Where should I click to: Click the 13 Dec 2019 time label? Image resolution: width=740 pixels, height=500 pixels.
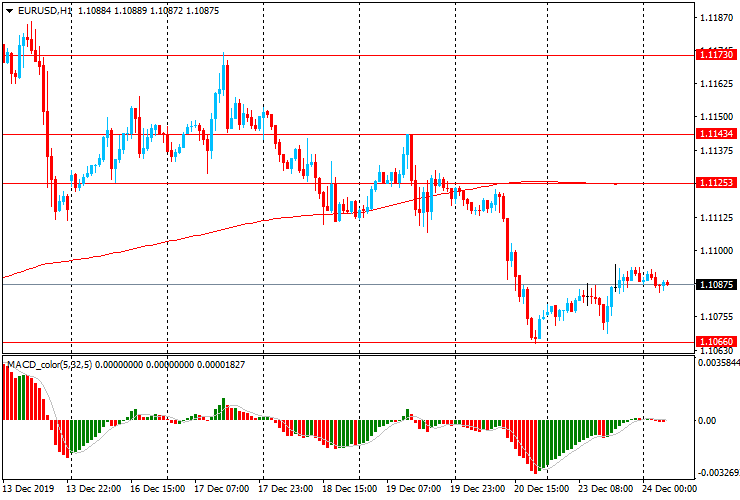coord(29,488)
